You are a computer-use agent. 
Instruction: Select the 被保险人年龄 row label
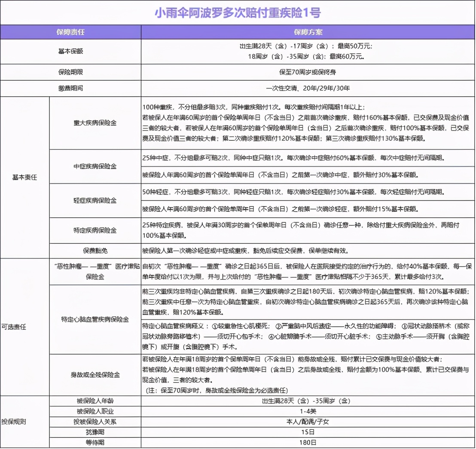[95, 400]
